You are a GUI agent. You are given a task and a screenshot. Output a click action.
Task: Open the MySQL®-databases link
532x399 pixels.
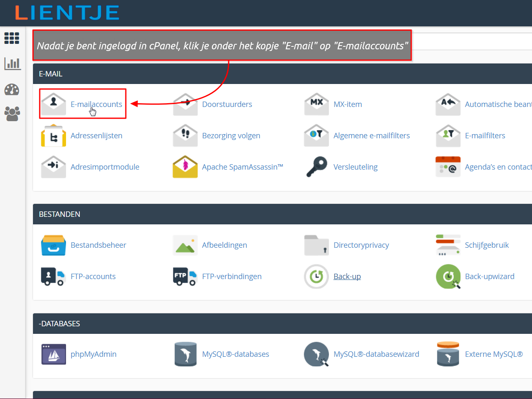pyautogui.click(x=235, y=354)
